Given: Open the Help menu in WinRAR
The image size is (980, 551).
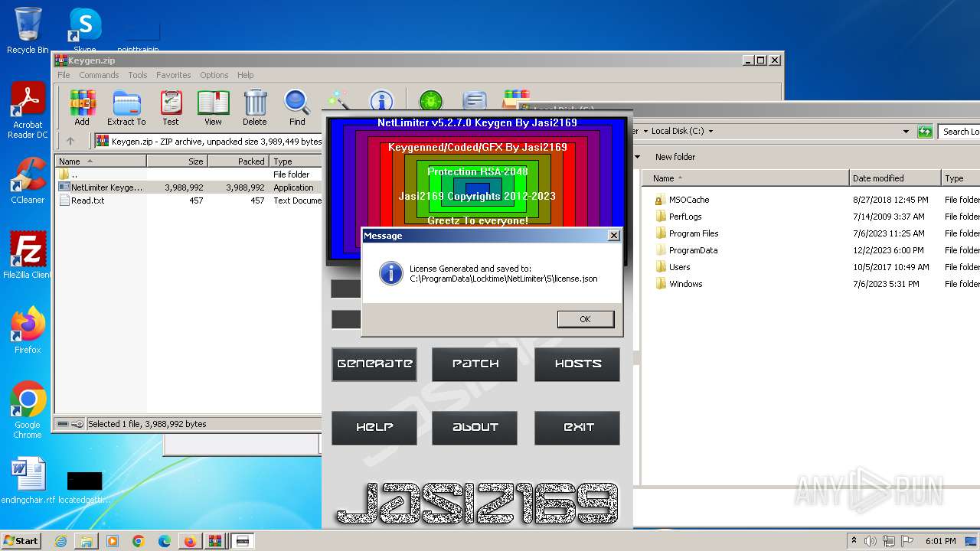Looking at the screenshot, I should (245, 75).
